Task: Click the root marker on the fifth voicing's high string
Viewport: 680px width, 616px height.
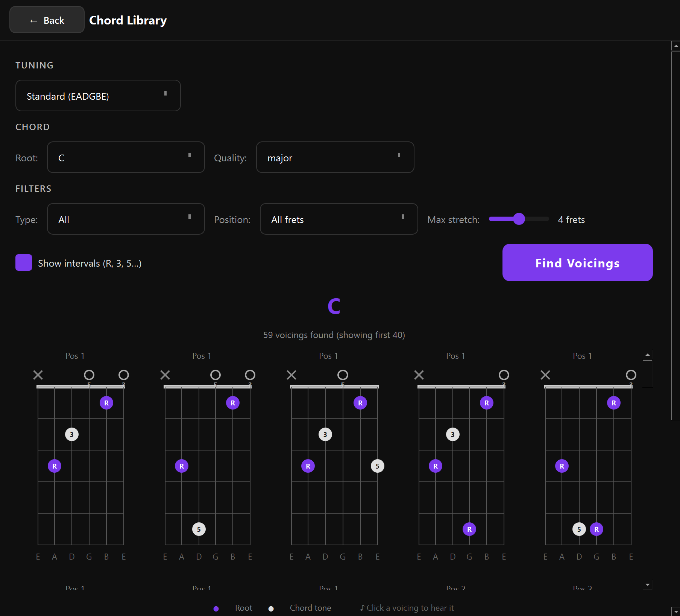Action: point(613,403)
